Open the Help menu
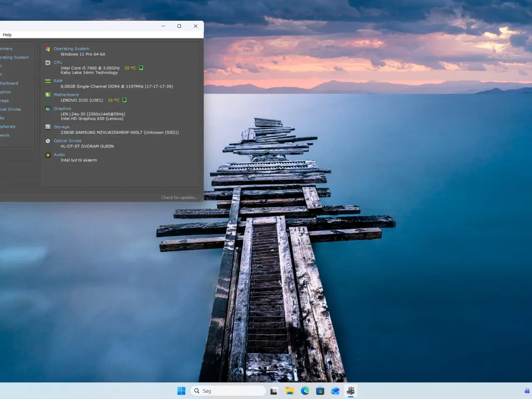Image resolution: width=532 pixels, height=399 pixels. click(x=7, y=34)
